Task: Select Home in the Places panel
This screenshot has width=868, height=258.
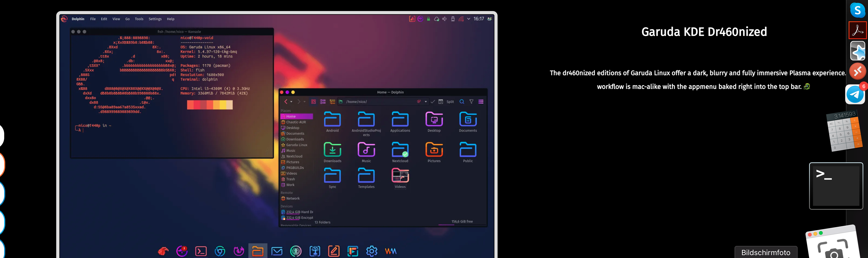Action: [297, 117]
